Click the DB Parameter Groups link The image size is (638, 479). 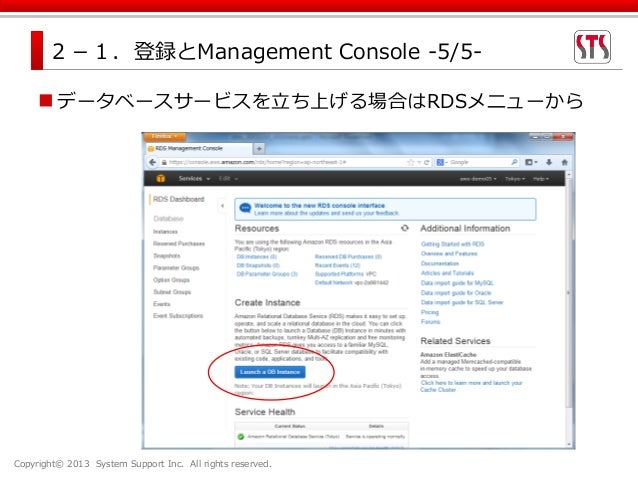click(x=267, y=274)
